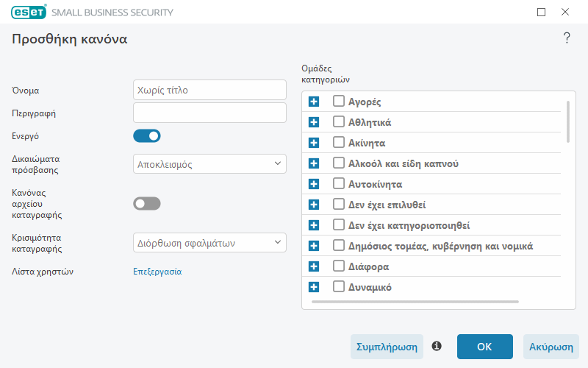Viewport: 588px width, 368px height.
Task: Expand the Ακίνητα plus icon
Action: click(314, 143)
